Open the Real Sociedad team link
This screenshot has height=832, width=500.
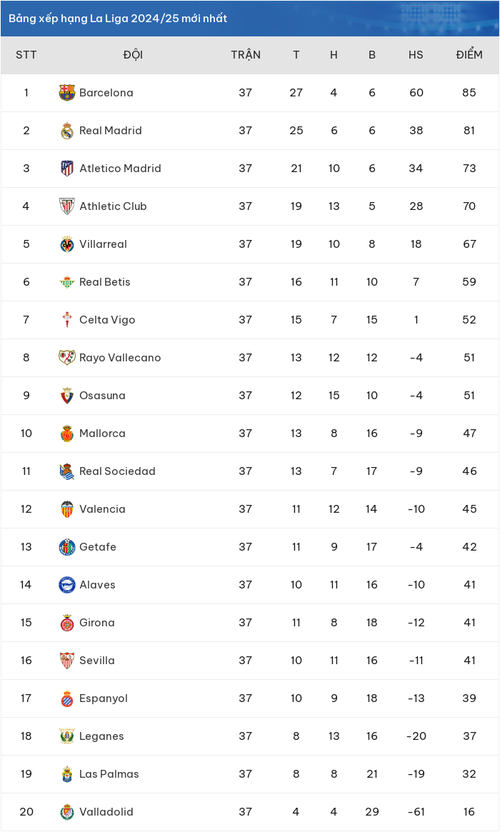[117, 471]
